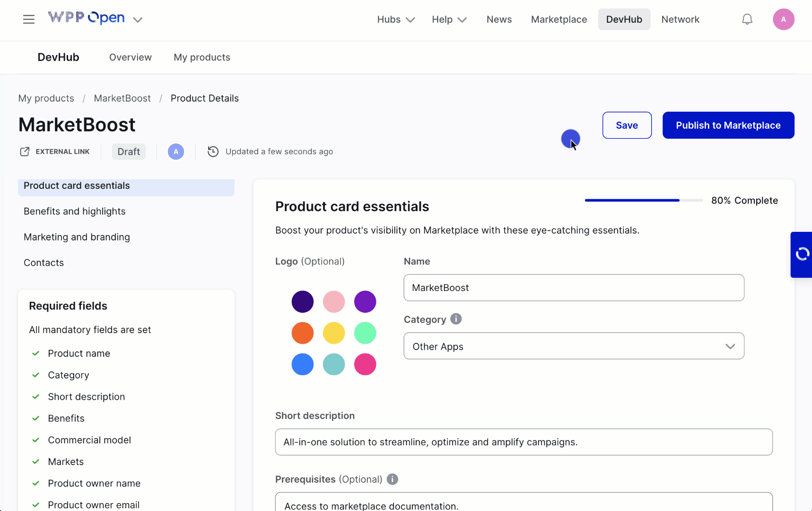Expand the WPP Open workspace chevron
812x511 pixels.
pyautogui.click(x=138, y=20)
